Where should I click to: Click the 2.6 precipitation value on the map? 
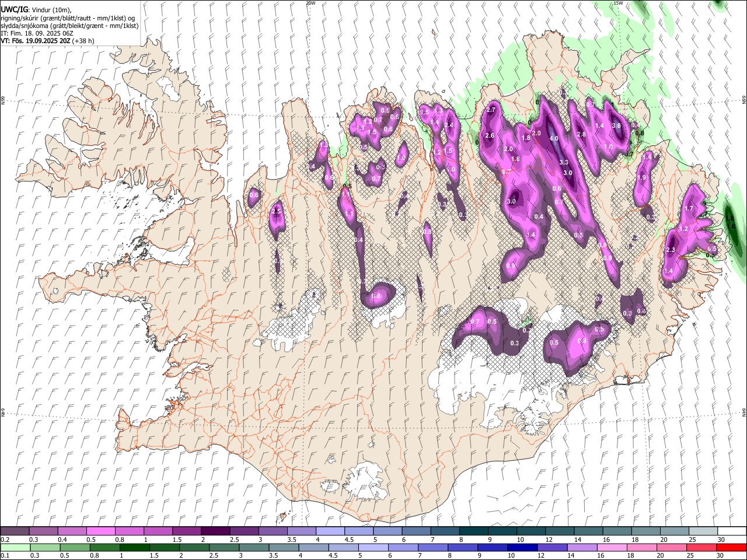tap(490, 135)
